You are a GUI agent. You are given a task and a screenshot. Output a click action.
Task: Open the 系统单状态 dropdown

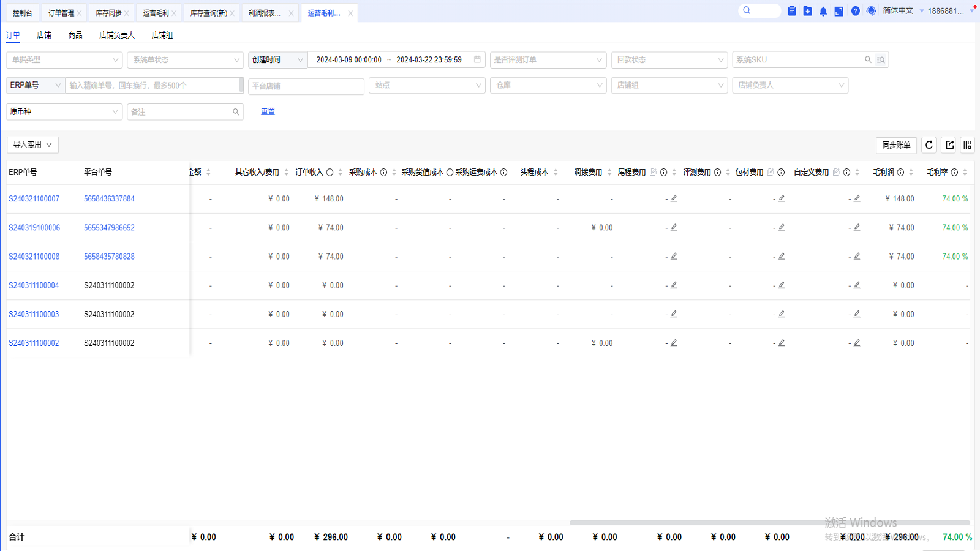tap(185, 59)
